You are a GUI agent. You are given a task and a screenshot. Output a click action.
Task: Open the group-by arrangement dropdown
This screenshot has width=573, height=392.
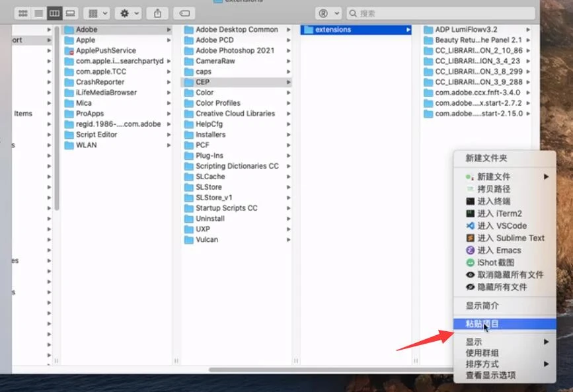96,13
